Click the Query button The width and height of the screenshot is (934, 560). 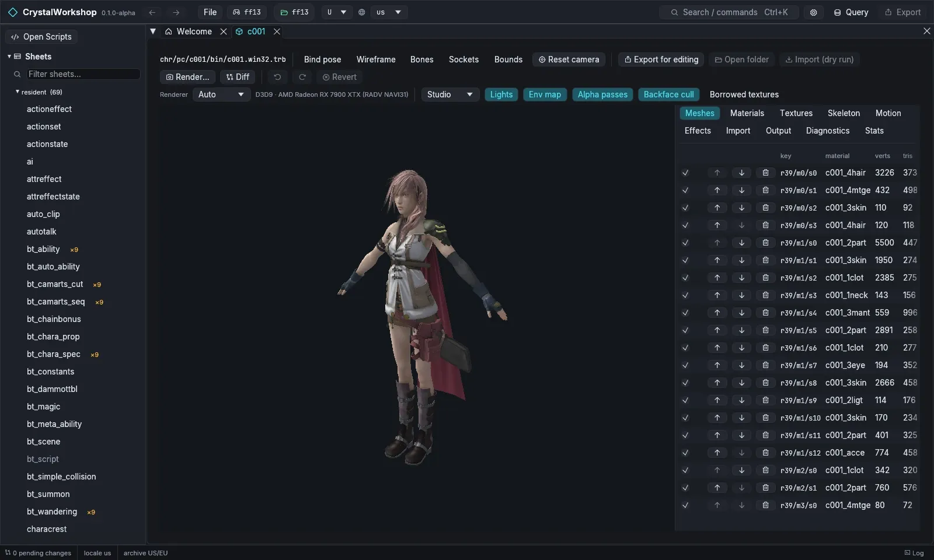[x=851, y=12]
